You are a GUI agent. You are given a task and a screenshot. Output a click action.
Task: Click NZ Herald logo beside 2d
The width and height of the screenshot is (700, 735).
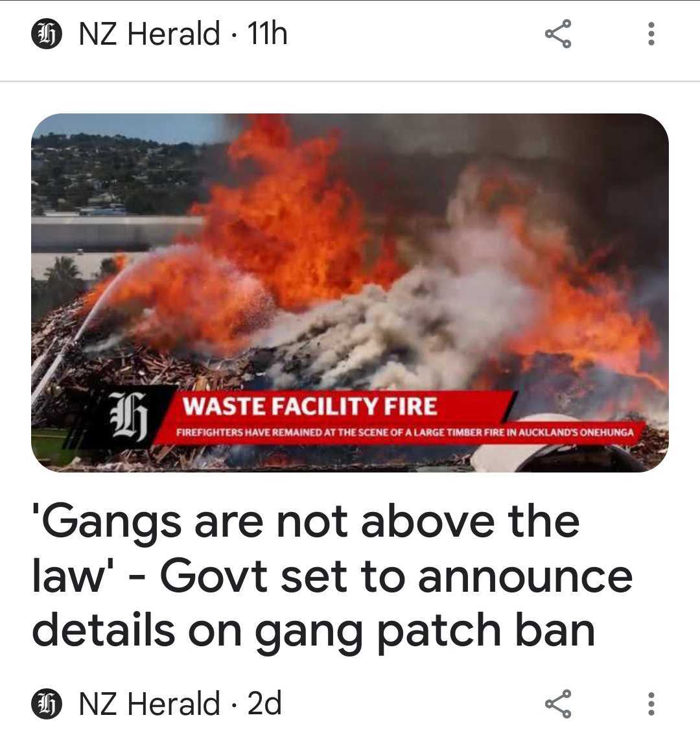click(x=47, y=704)
